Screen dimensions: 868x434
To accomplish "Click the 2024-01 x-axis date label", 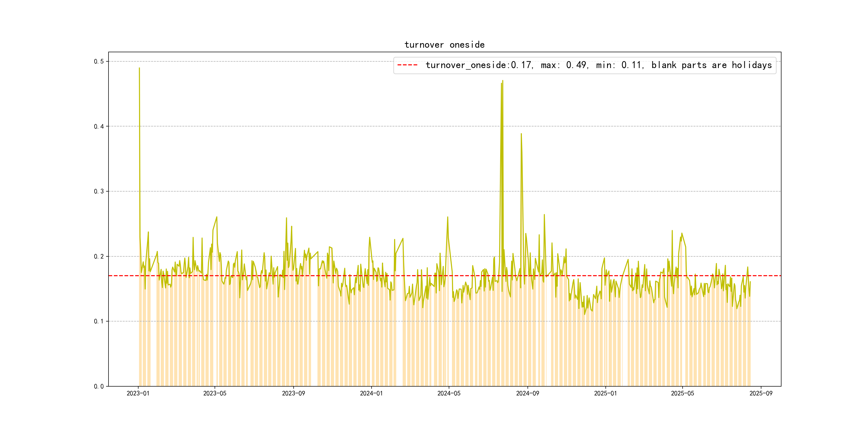I will pyautogui.click(x=371, y=393).
